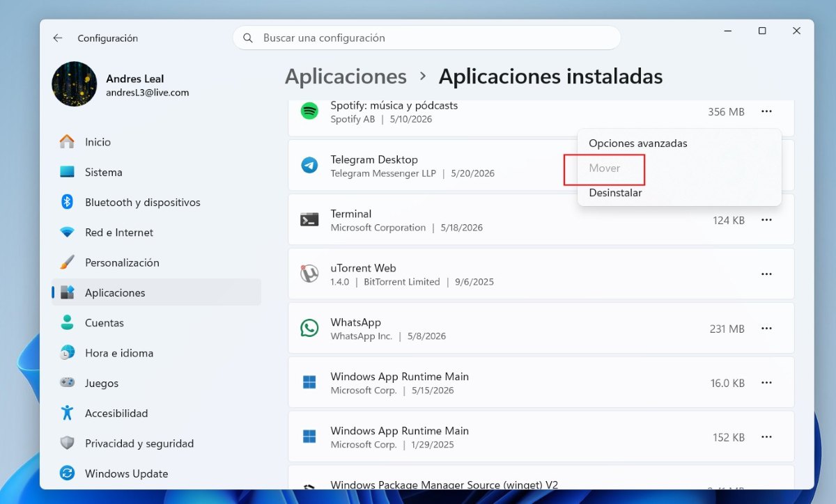This screenshot has width=836, height=504.
Task: Open the Cuentas section
Action: (156, 322)
